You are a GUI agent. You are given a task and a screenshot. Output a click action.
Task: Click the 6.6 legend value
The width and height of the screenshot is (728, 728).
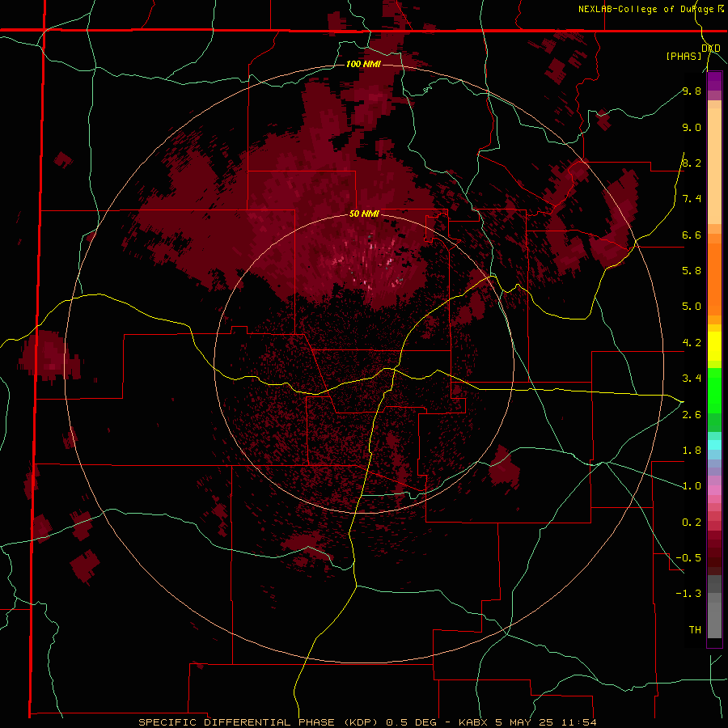tap(692, 235)
